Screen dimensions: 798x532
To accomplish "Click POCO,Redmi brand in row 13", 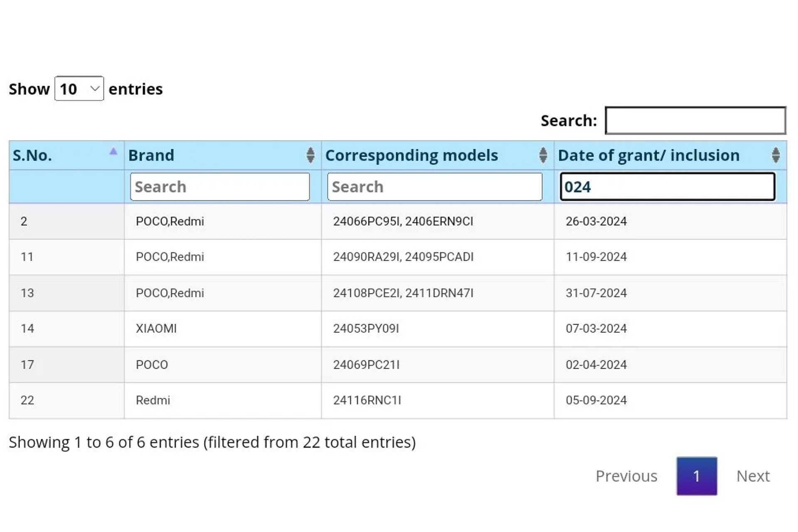I will coord(222,293).
